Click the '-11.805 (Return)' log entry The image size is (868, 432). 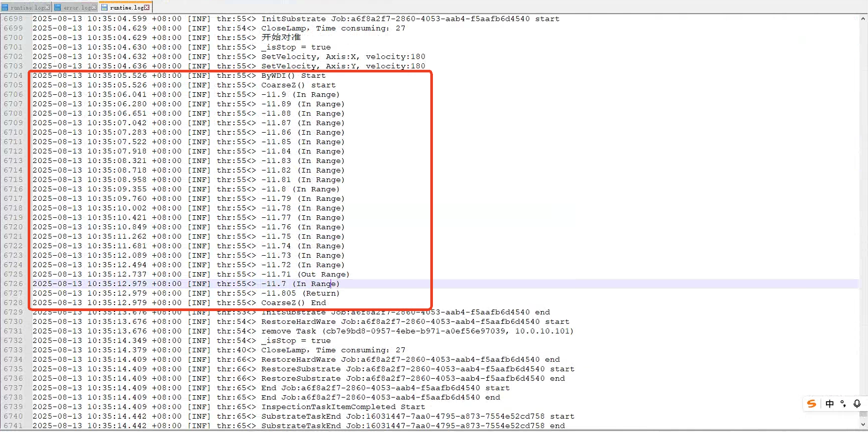click(x=300, y=293)
